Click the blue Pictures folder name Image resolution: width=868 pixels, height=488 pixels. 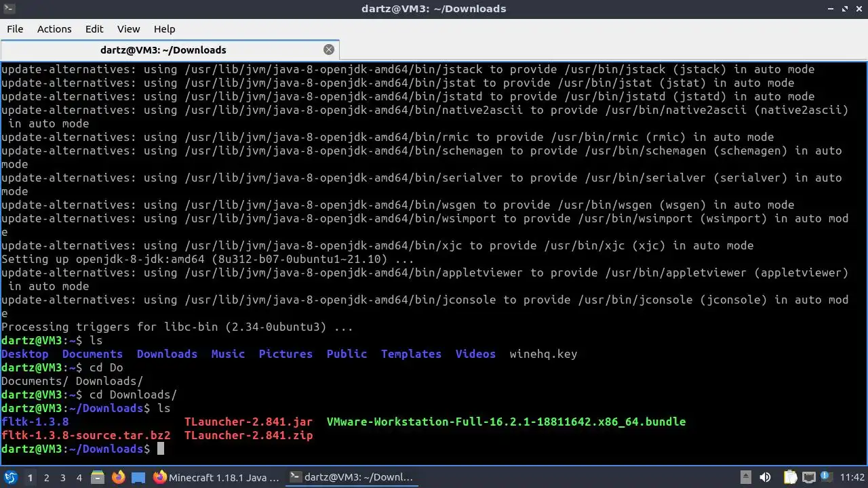(x=285, y=354)
